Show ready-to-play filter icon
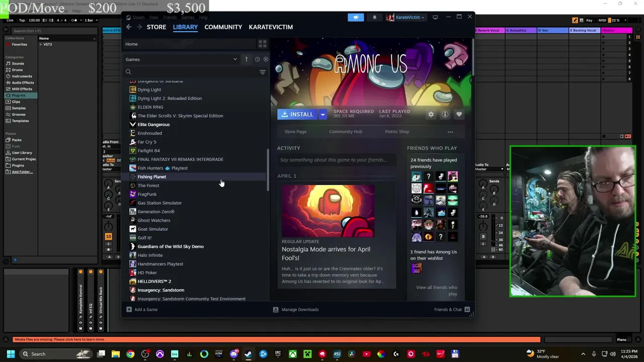Viewport: 644px width, 362px height. click(x=266, y=59)
